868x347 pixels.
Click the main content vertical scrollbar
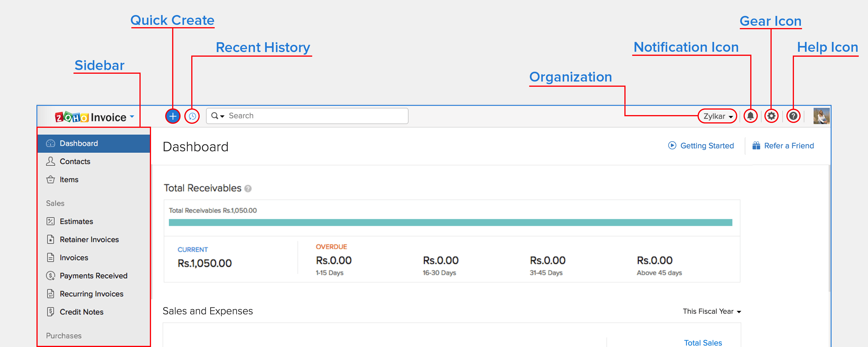tap(829, 228)
